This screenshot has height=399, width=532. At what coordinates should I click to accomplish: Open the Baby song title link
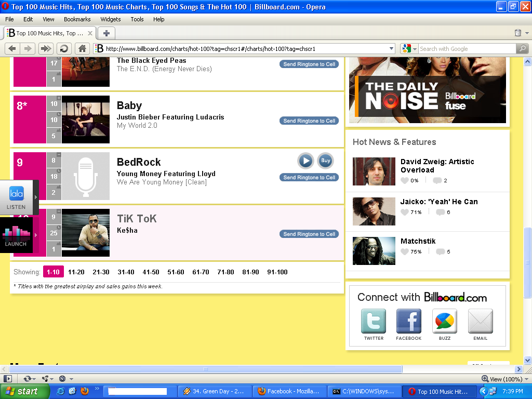(x=129, y=105)
